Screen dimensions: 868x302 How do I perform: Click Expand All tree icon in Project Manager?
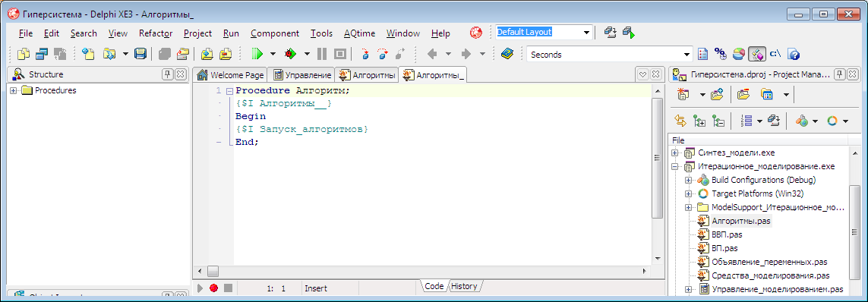699,121
